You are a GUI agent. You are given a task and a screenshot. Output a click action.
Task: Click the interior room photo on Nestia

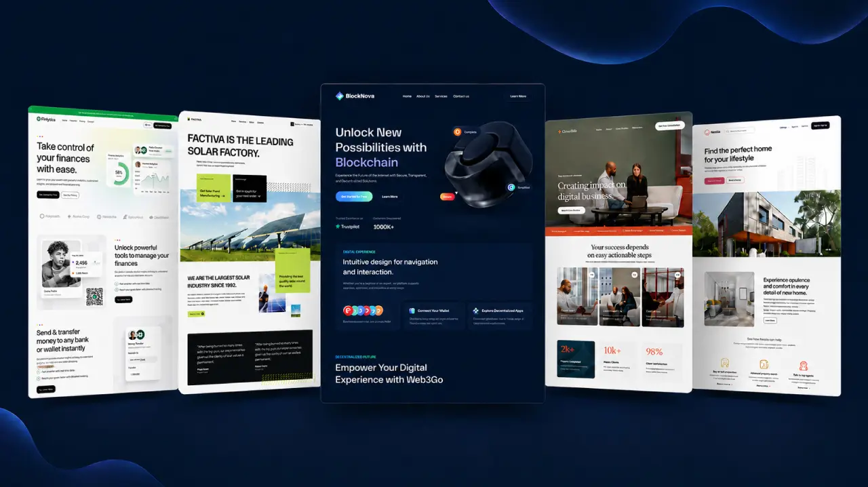click(x=729, y=299)
